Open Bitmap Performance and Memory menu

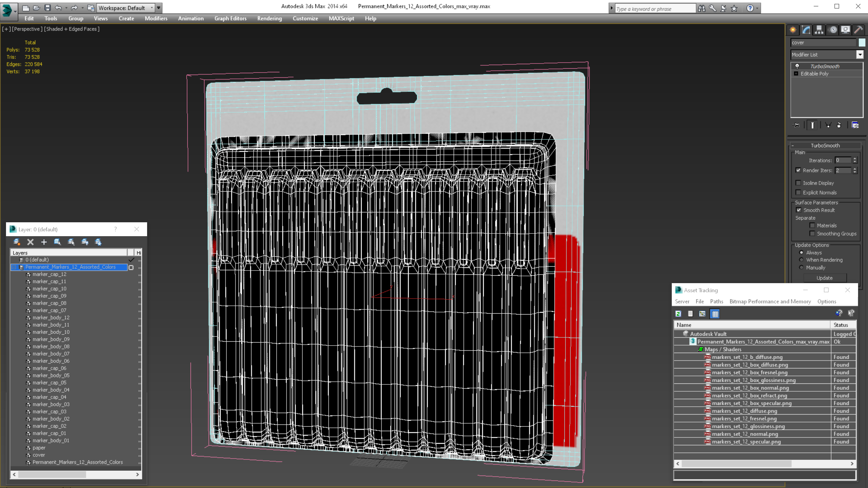click(x=770, y=302)
